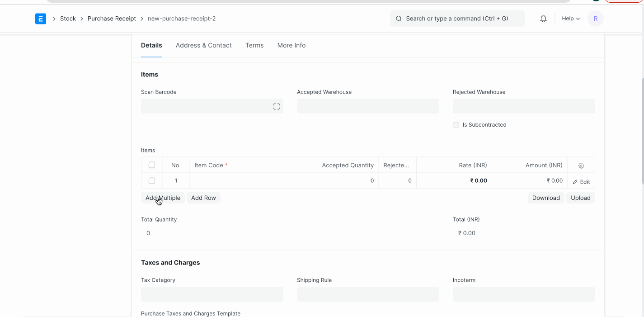
Task: Click the Upload button for items
Action: point(580,198)
